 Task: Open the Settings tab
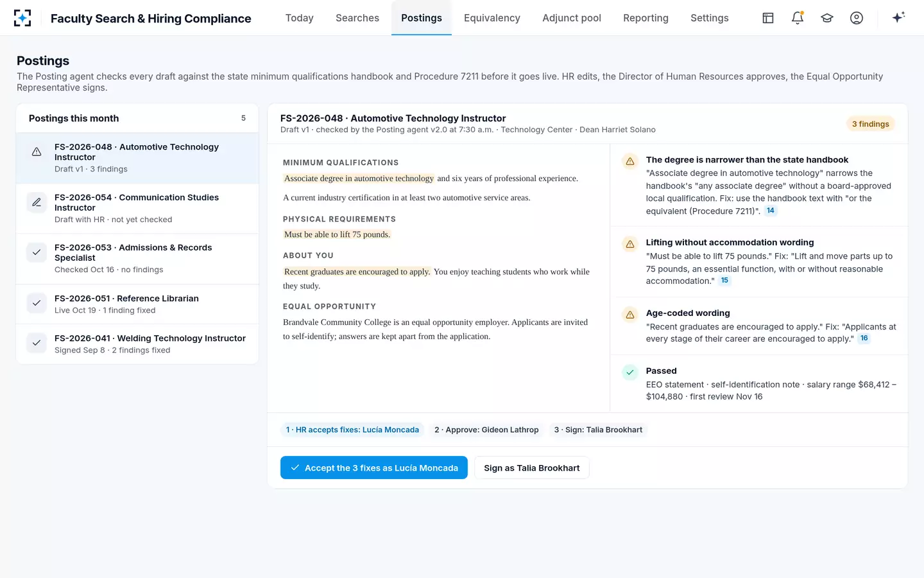[x=710, y=18]
